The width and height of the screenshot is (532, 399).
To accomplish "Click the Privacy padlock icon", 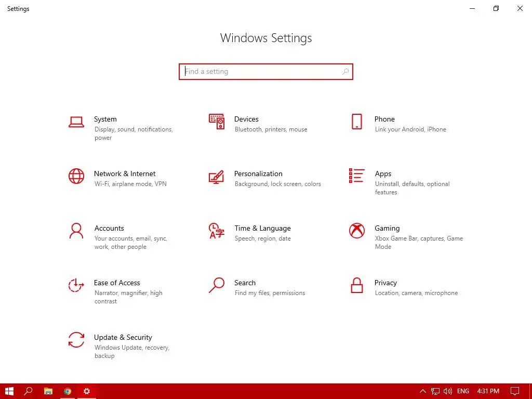I will pos(356,285).
